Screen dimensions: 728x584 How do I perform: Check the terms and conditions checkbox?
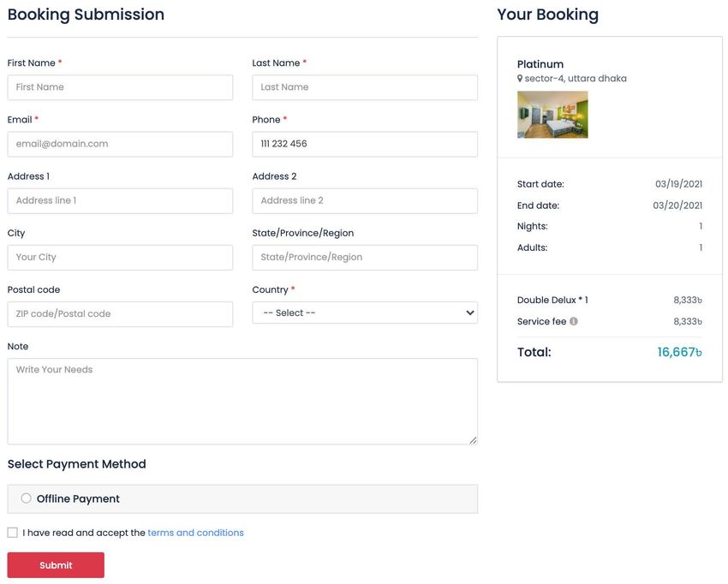[13, 533]
